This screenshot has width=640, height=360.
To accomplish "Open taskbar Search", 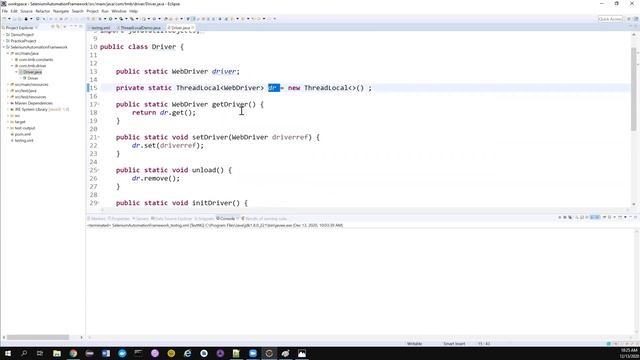I will [x=24, y=353].
